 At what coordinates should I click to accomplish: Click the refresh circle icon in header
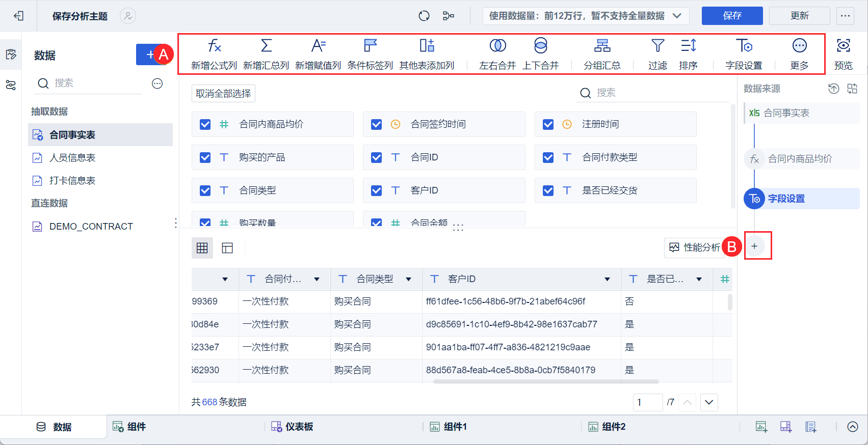click(x=424, y=16)
